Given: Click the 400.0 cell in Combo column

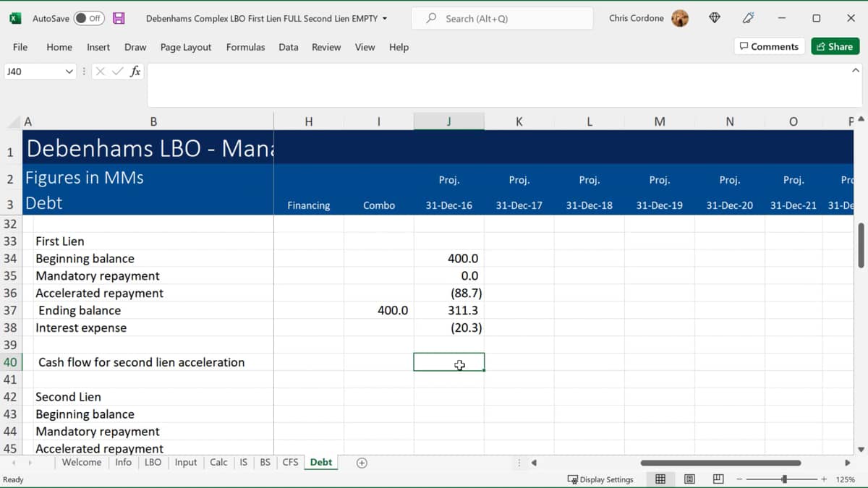Looking at the screenshot, I should point(379,310).
